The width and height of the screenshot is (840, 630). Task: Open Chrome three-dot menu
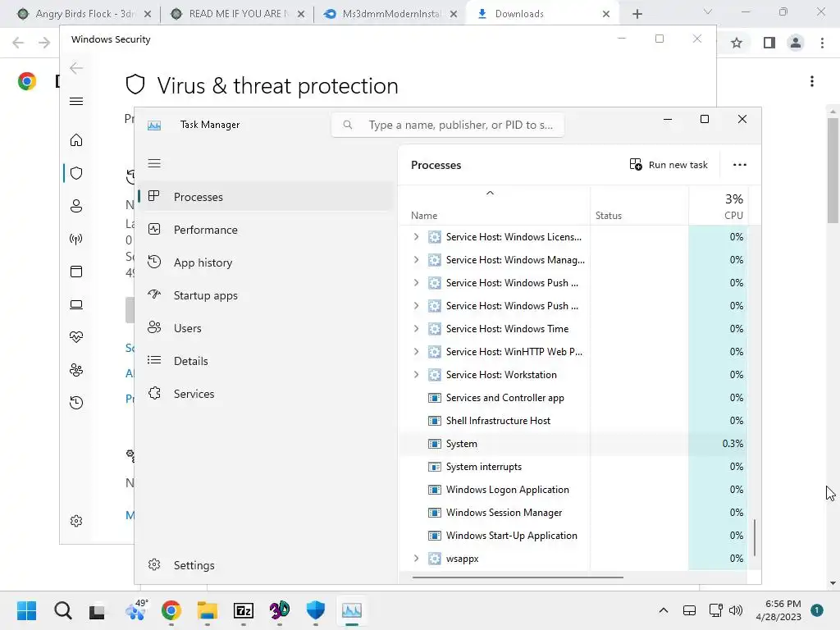click(x=822, y=43)
